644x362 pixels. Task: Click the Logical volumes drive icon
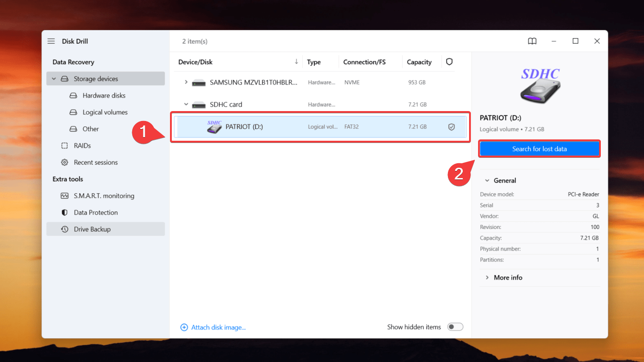click(x=73, y=112)
